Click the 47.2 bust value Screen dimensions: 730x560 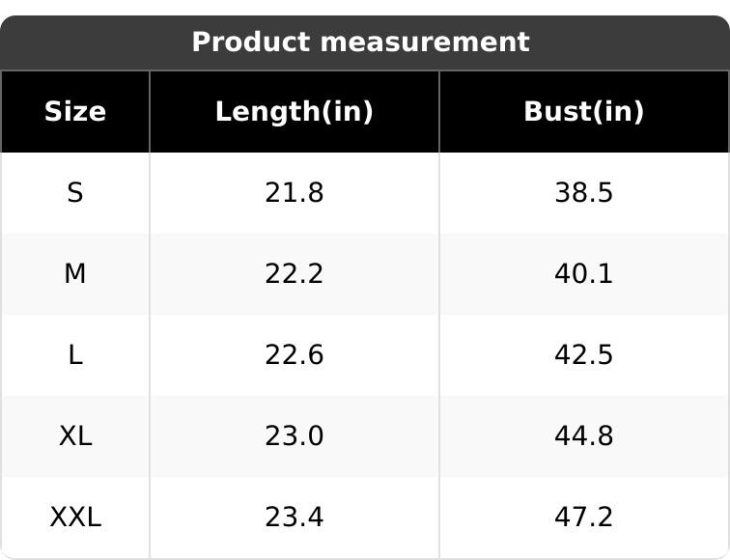583,518
